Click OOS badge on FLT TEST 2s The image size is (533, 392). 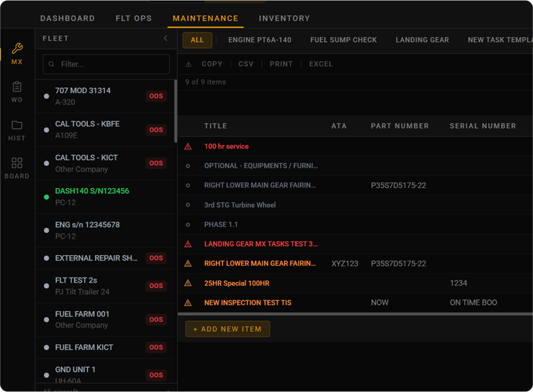(156, 286)
